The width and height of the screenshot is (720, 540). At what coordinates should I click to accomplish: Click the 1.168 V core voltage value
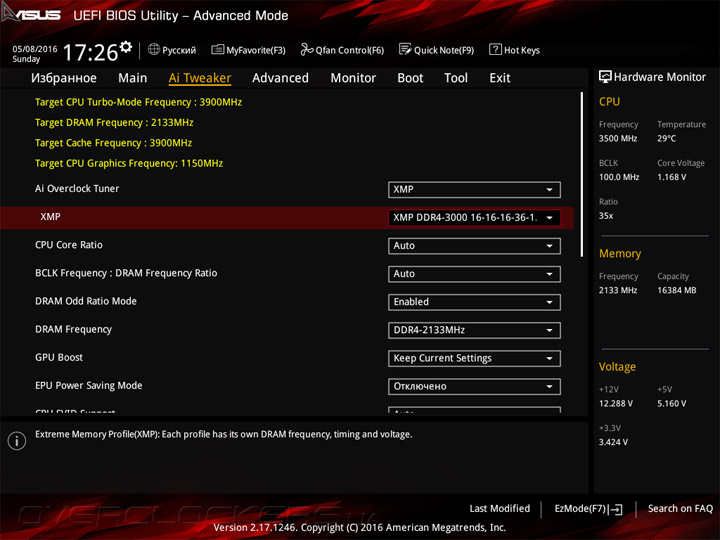coord(672,177)
